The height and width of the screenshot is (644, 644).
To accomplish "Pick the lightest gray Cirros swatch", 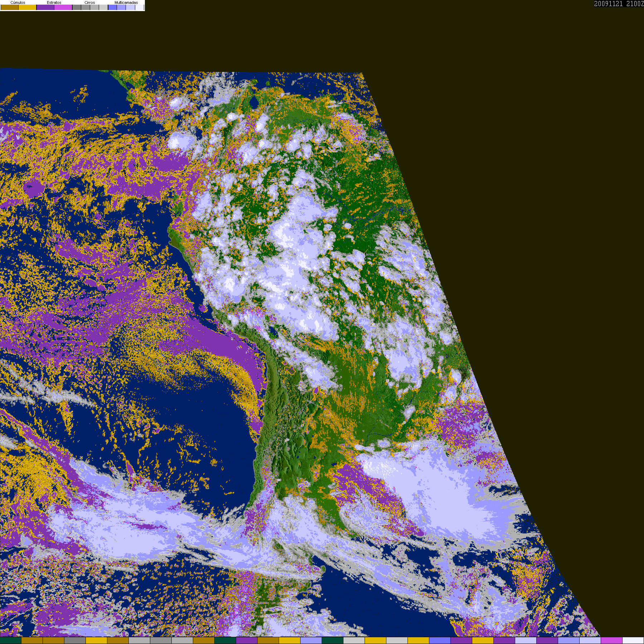I will pos(103,7).
